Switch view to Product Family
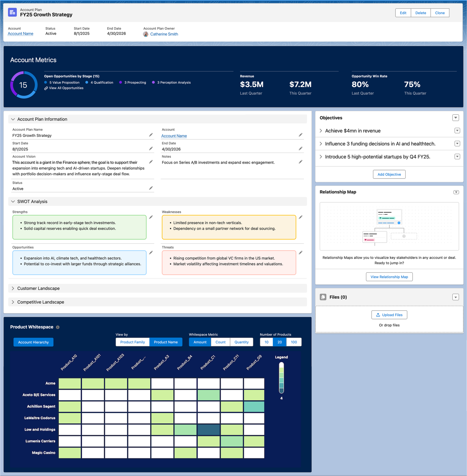467x476 pixels. (133, 342)
